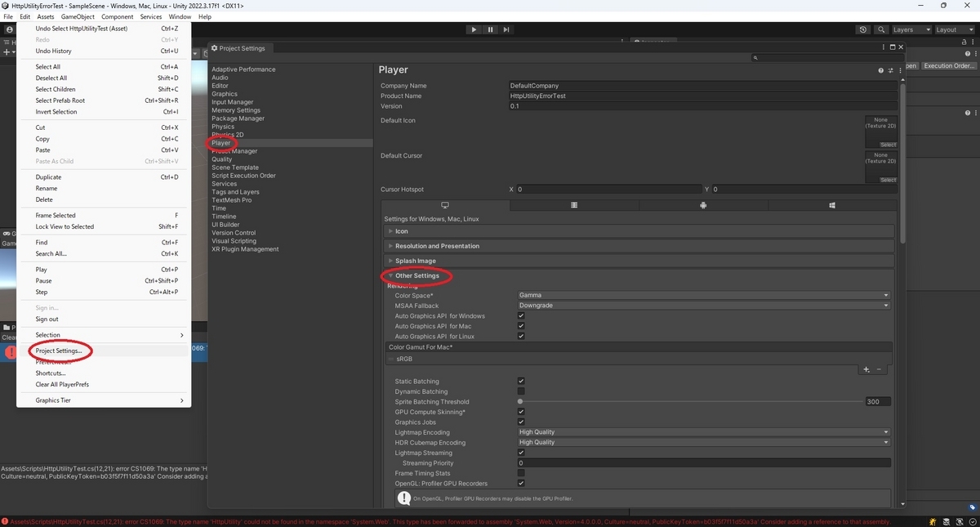Screen dimensions: 980x527
Task: Remove the color gamut with minus button
Action: coord(879,369)
